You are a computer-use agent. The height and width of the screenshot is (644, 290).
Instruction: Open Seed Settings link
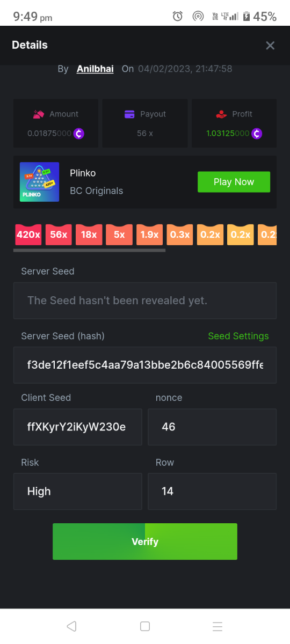tap(238, 336)
